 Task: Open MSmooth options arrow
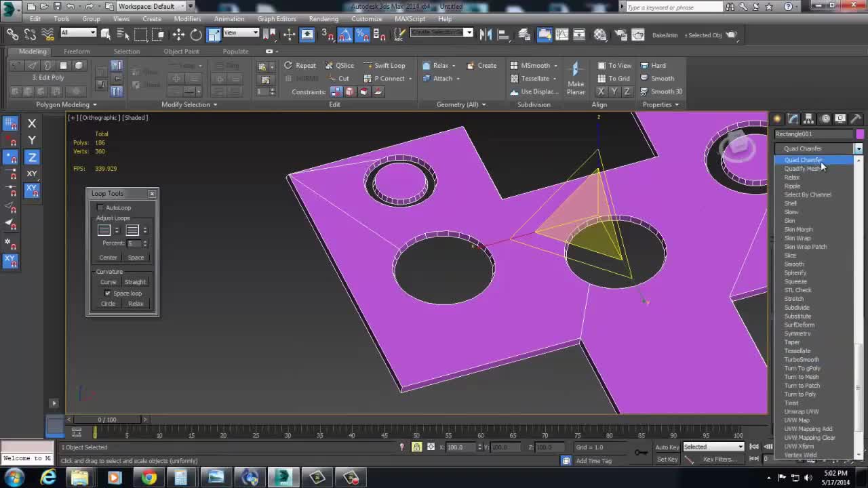(x=555, y=66)
